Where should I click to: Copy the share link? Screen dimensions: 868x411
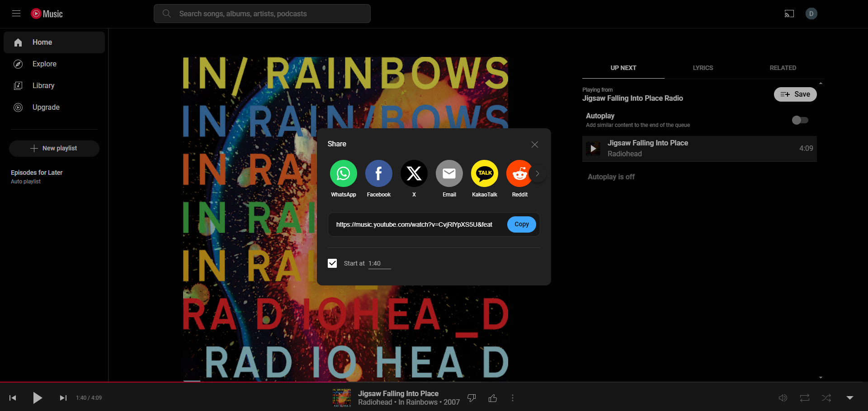521,224
